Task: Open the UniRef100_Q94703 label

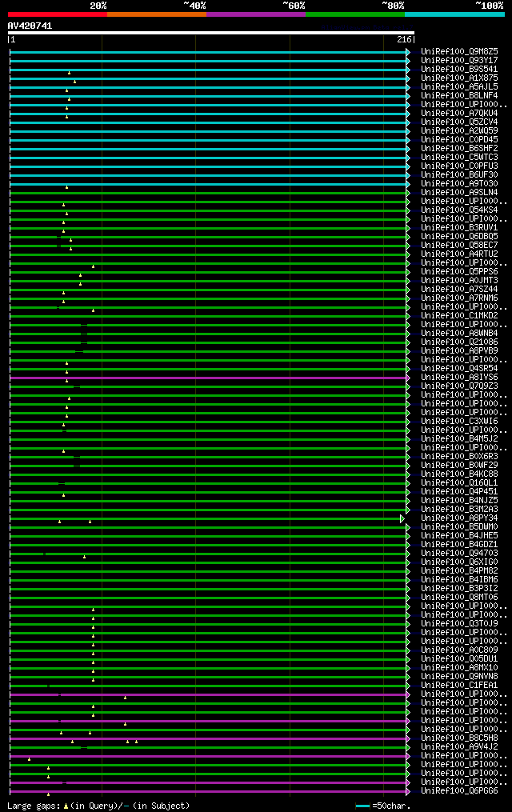Action: point(459,554)
